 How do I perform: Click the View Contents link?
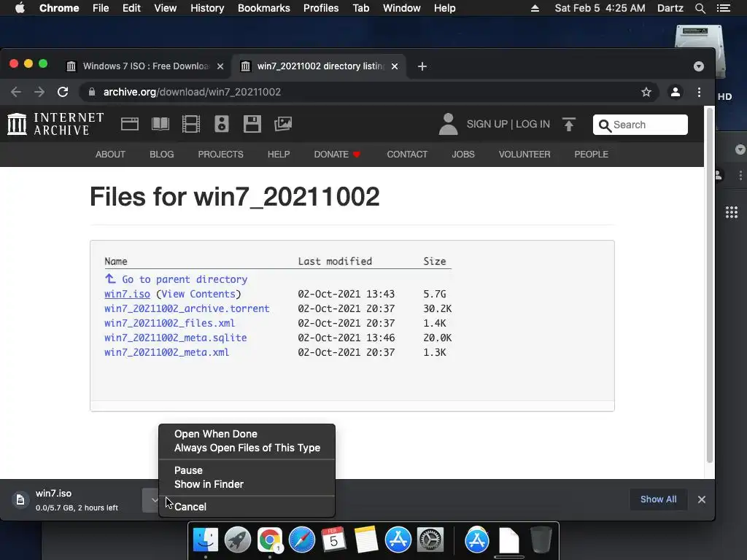coord(198,294)
